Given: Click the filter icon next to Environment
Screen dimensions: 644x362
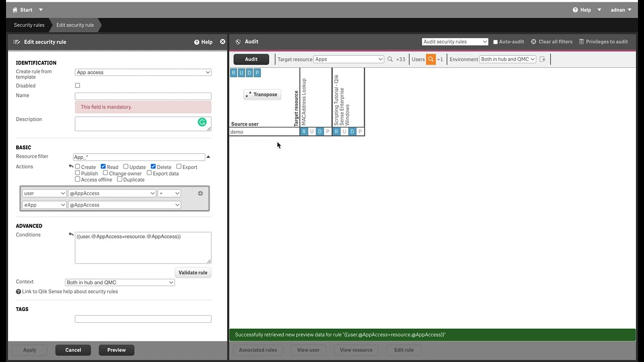Looking at the screenshot, I should coord(542,59).
